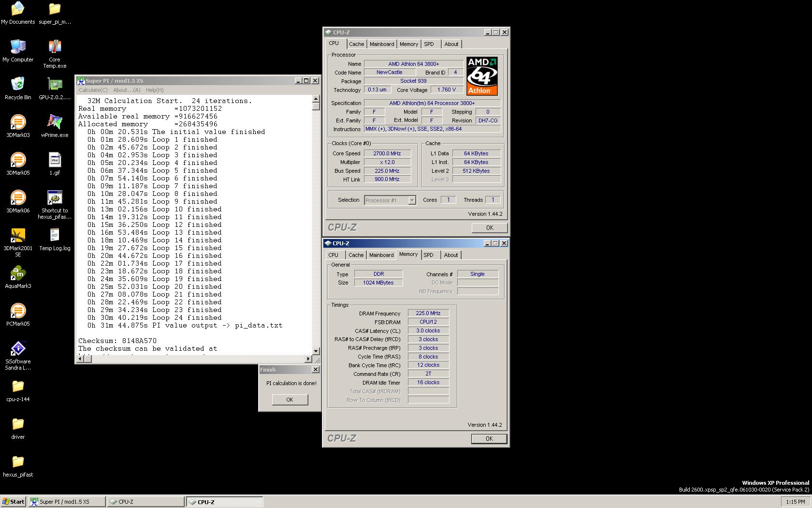Viewport: 812px width, 508px height.
Task: Open Temp Log.log file
Action: click(55, 239)
